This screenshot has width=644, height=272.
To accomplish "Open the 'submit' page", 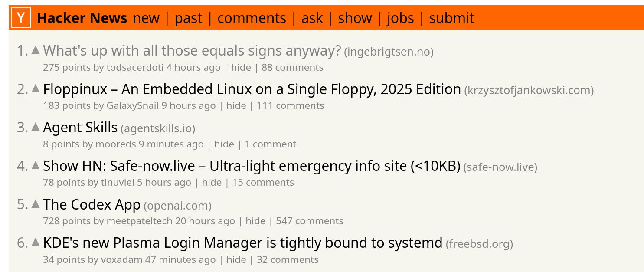I will point(451,18).
